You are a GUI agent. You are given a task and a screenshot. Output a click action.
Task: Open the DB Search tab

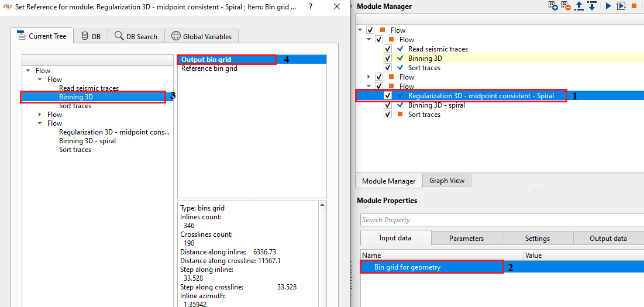[x=136, y=36]
